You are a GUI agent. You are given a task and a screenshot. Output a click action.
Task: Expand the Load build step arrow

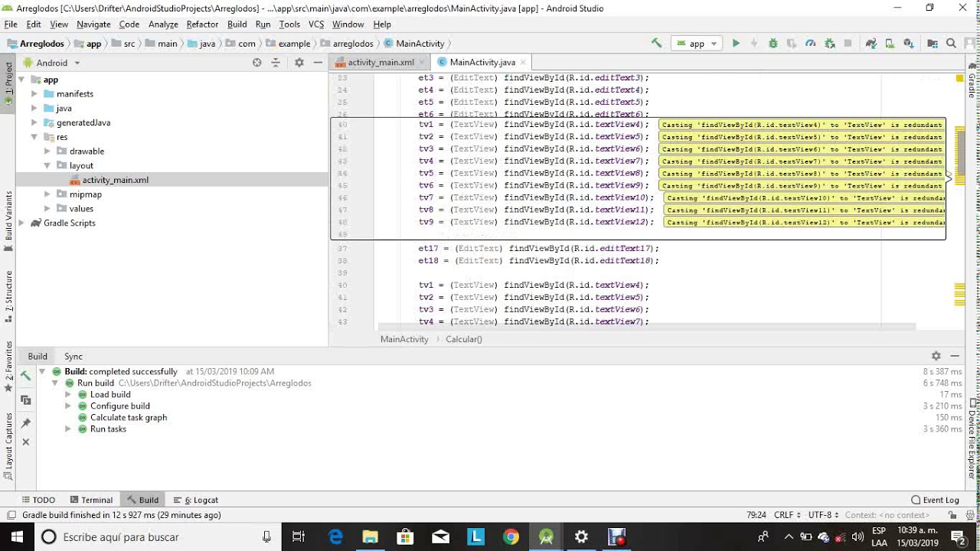point(68,394)
